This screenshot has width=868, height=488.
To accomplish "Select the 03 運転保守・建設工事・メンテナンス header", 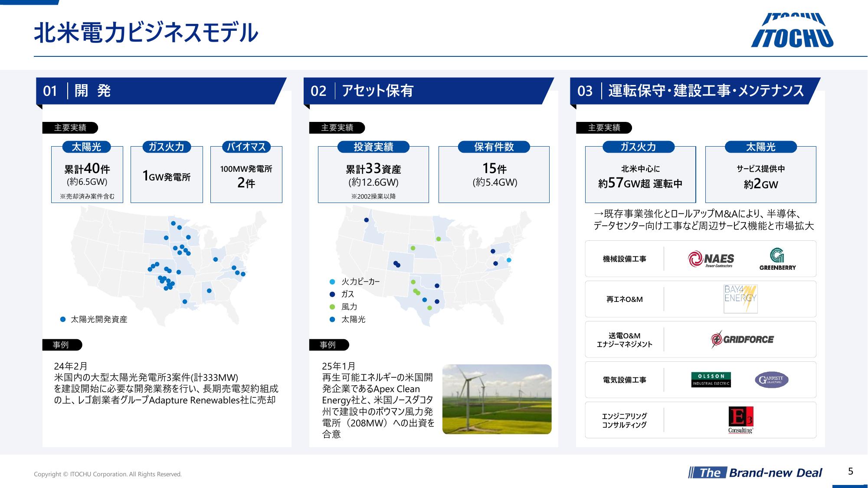I will point(695,91).
